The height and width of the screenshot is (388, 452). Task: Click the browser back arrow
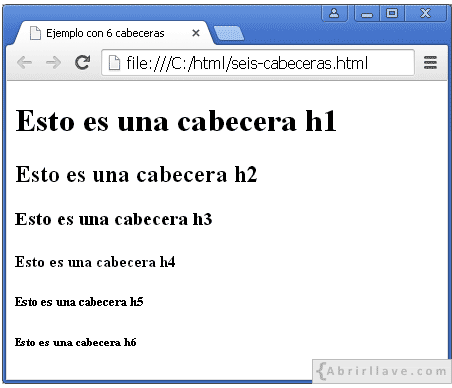pos(24,62)
